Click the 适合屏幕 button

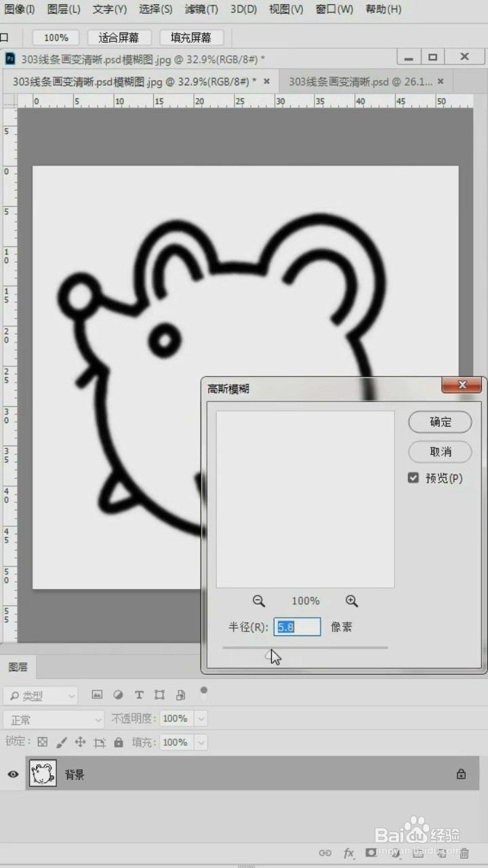point(119,37)
